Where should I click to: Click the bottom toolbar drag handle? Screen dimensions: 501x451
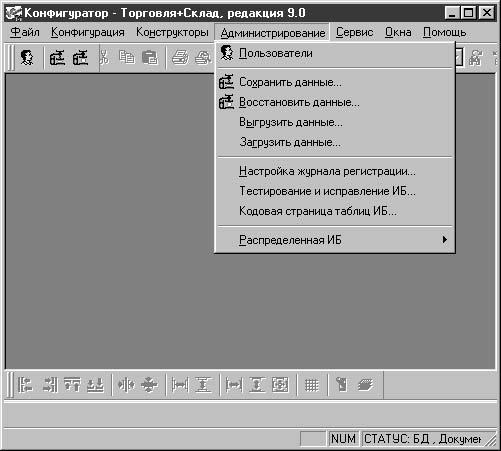click(x=10, y=385)
